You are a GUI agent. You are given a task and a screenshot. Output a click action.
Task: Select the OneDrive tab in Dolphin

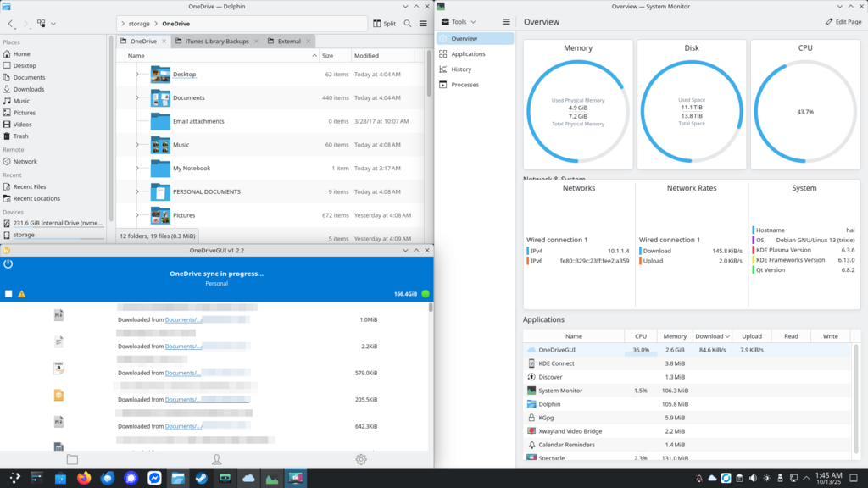142,41
